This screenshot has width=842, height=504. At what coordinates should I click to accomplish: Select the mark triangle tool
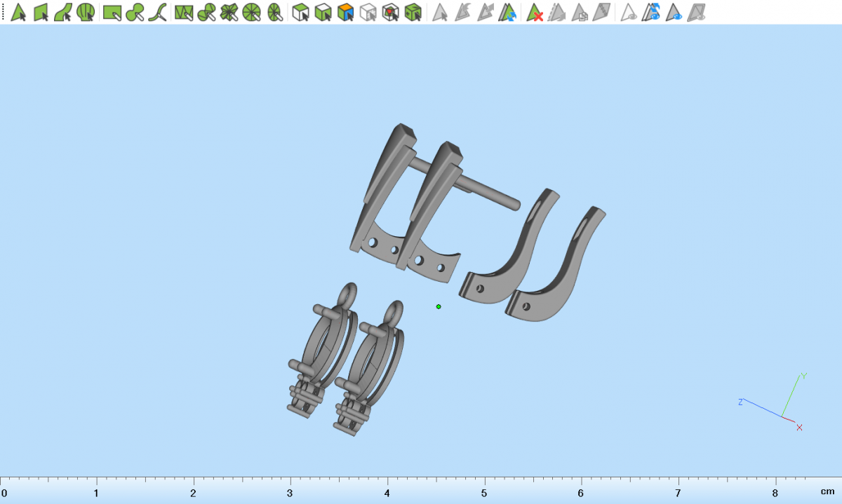[19, 12]
